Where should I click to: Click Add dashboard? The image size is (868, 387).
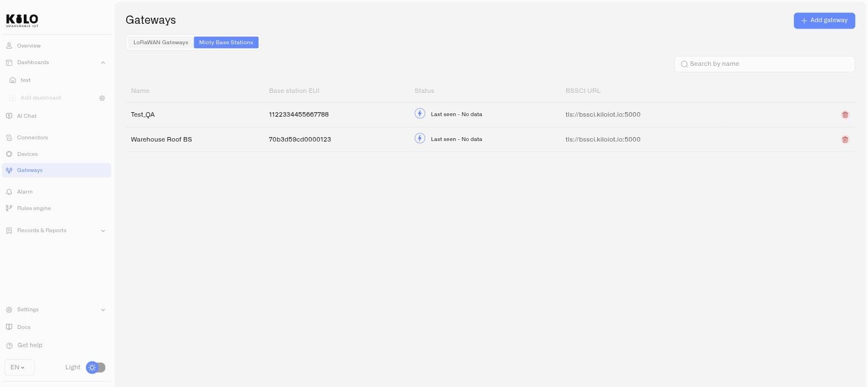pyautogui.click(x=40, y=98)
